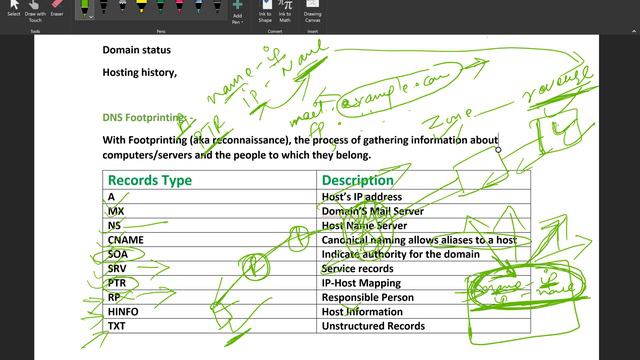Viewport: 640px width, 360px height.
Task: Click 'Domain'S Mail Server' cell
Action: (x=423, y=211)
